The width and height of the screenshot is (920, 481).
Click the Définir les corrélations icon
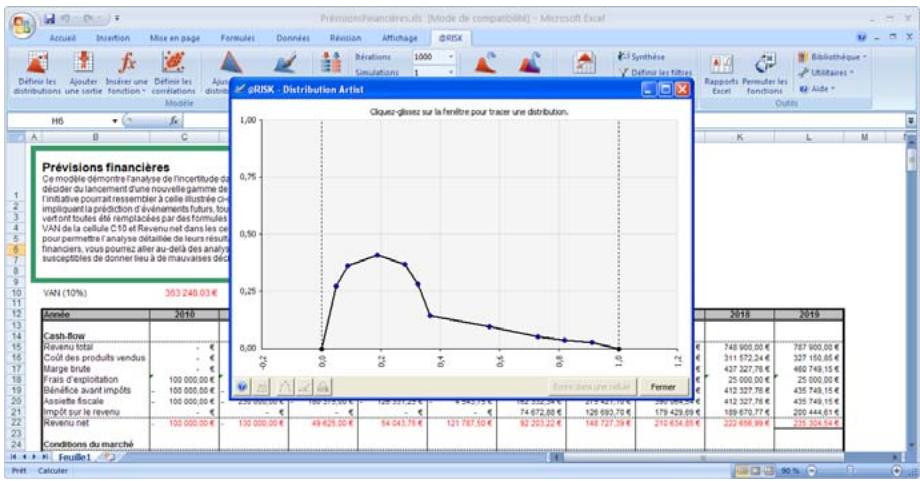point(173,64)
